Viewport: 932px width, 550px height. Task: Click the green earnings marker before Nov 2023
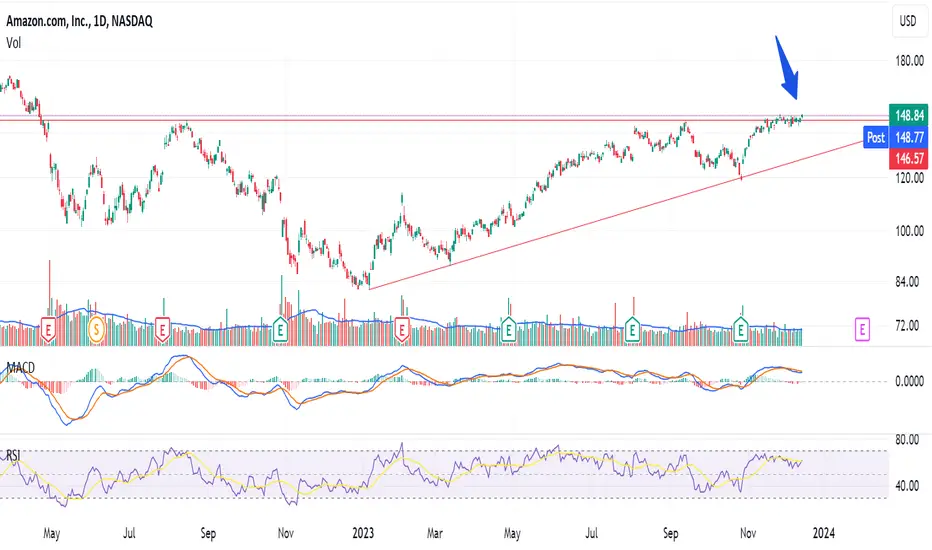pyautogui.click(x=741, y=329)
